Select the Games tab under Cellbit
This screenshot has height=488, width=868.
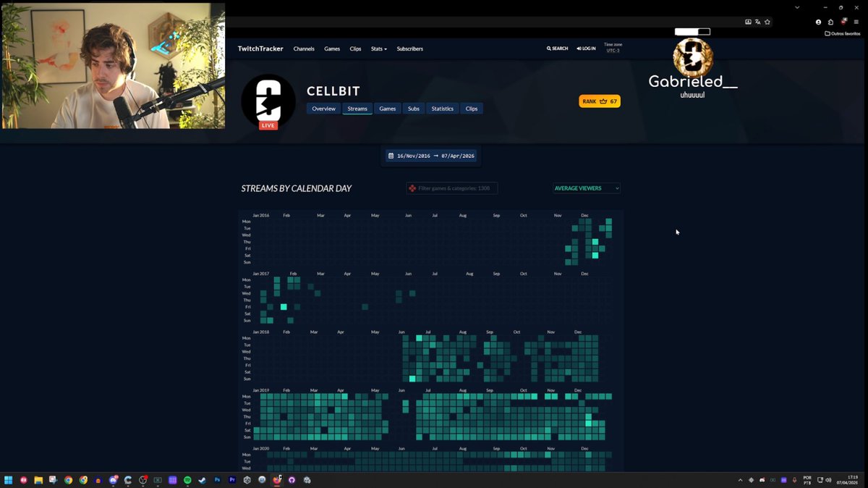388,109
